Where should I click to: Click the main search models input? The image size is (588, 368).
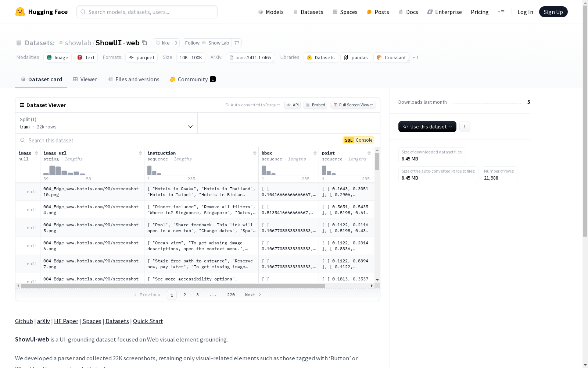(147, 12)
